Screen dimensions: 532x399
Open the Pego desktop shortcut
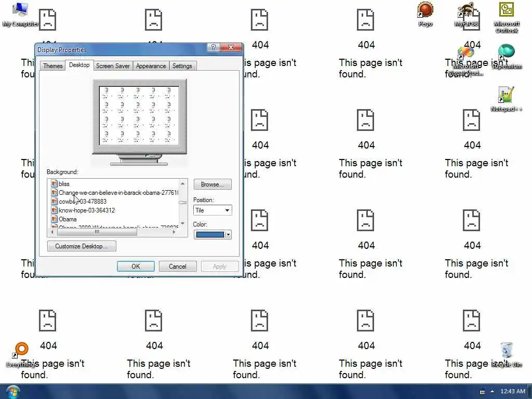point(425,14)
